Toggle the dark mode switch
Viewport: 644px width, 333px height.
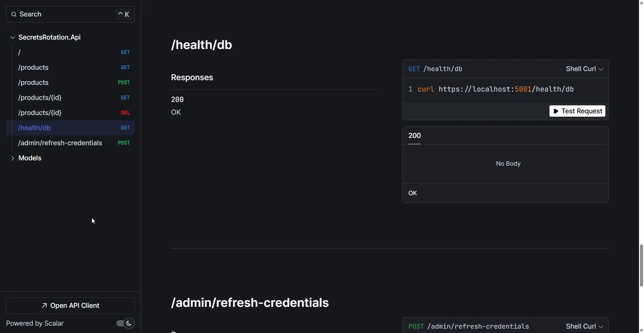tap(124, 323)
